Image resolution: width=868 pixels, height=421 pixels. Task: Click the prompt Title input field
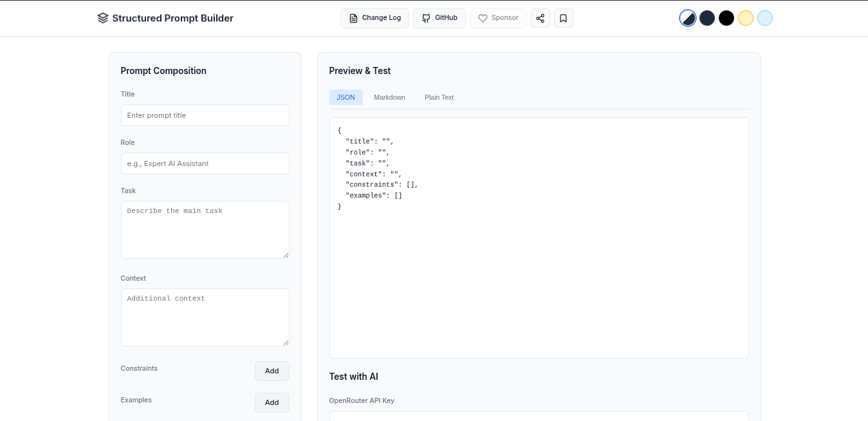tap(205, 115)
